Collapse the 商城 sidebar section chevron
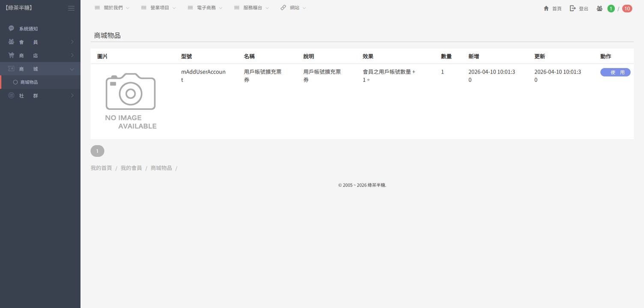644x308 pixels. [x=72, y=69]
